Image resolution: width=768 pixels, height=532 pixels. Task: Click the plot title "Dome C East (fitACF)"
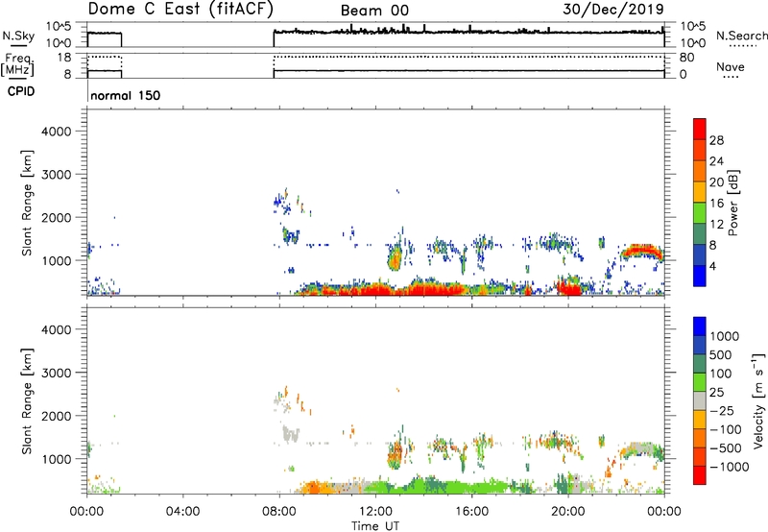tap(180, 9)
